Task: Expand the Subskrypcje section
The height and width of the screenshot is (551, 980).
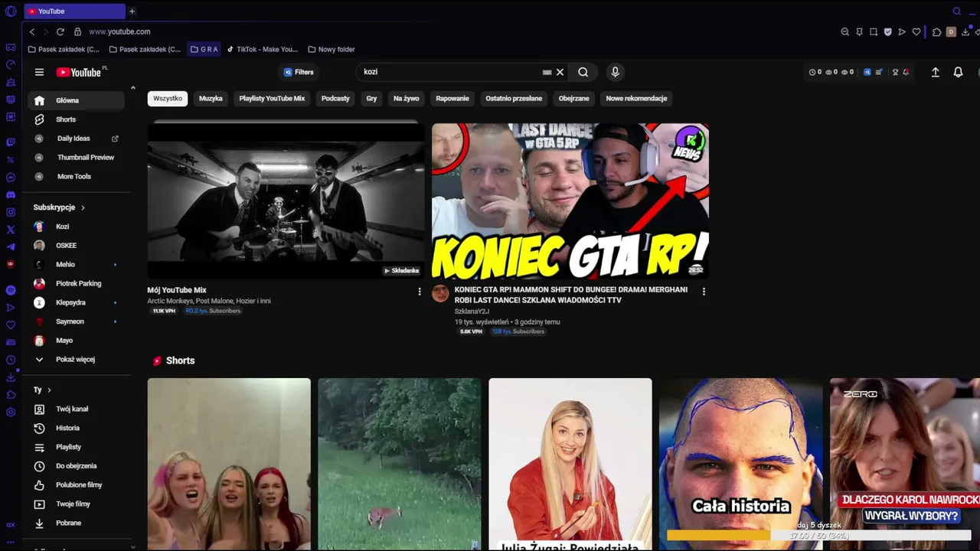Action: coord(59,207)
